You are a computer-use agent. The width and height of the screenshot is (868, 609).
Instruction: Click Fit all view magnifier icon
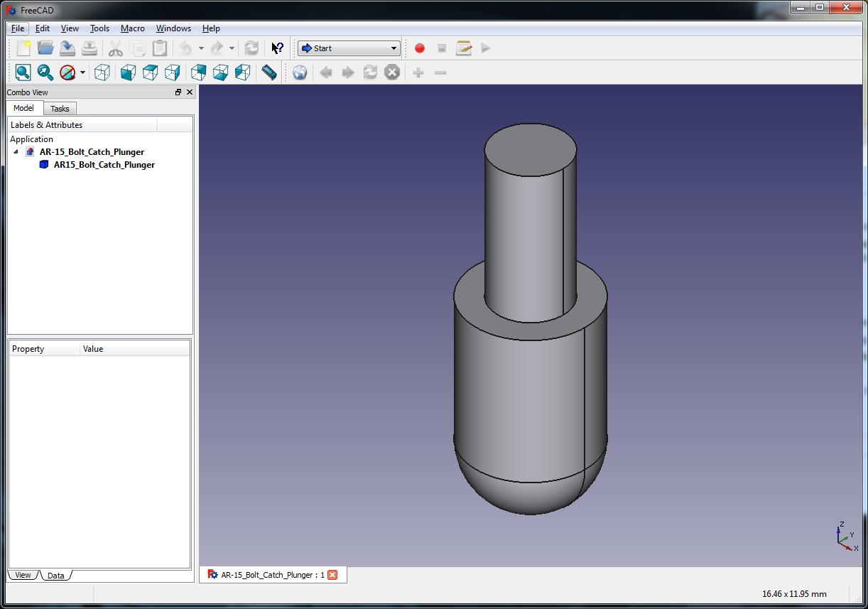pyautogui.click(x=23, y=72)
